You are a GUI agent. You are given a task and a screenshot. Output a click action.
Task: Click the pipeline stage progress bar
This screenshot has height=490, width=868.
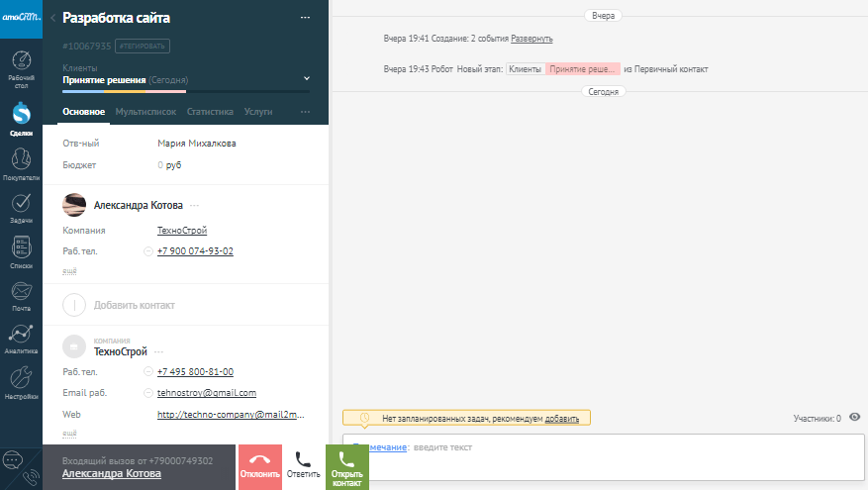click(186, 91)
